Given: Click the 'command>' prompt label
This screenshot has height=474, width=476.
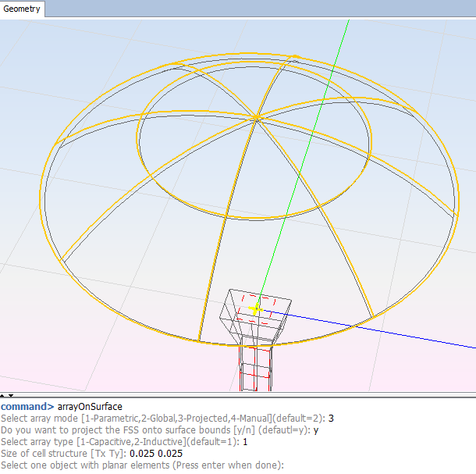Looking at the screenshot, I should tap(27, 407).
